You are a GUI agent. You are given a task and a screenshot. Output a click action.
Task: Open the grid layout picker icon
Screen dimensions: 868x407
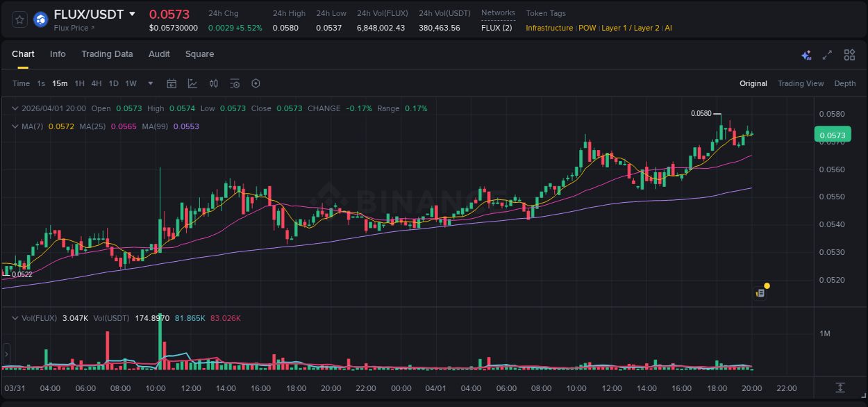point(849,54)
